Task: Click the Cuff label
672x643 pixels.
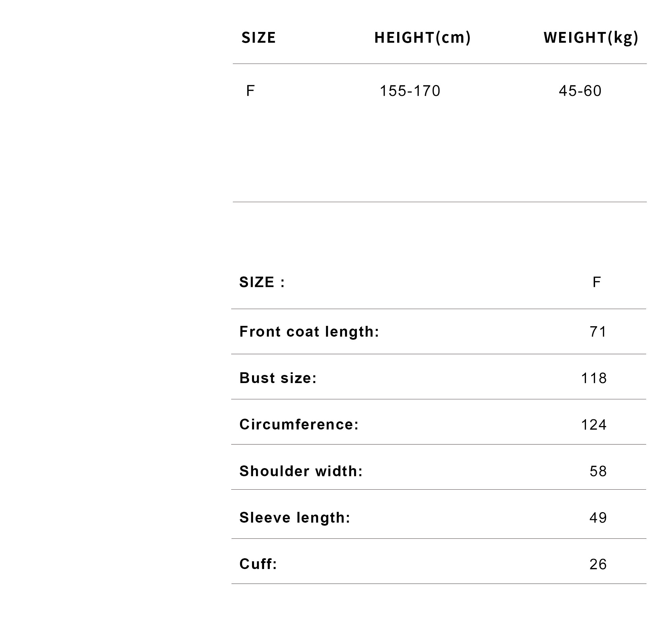Action: 258,564
